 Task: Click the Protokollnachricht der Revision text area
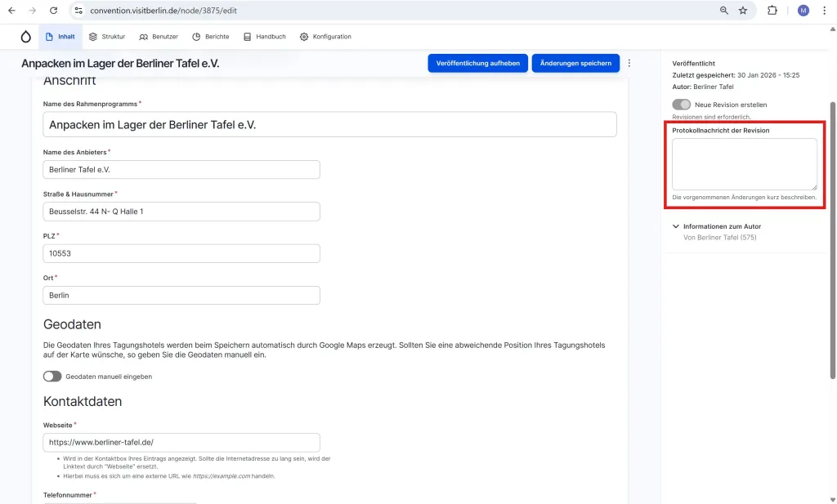tap(744, 163)
